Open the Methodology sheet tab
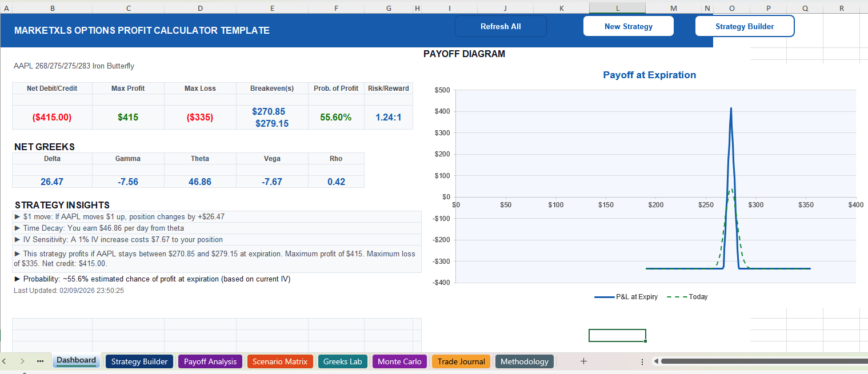 pos(524,361)
